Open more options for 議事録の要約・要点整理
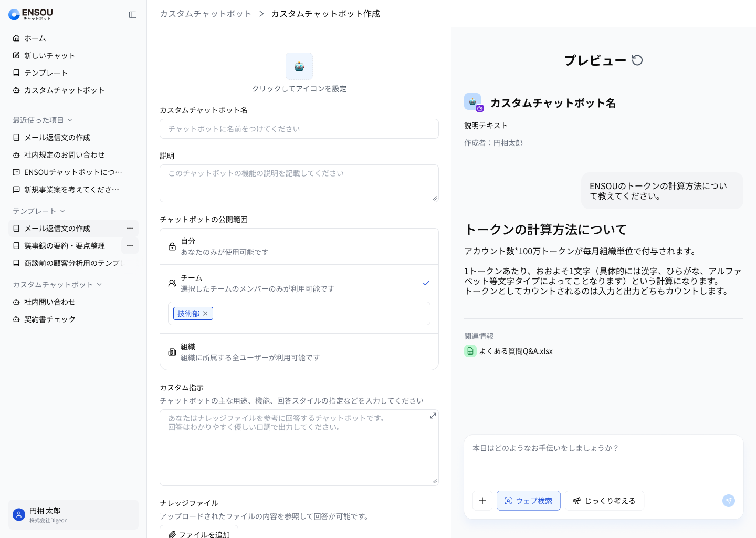This screenshot has height=538, width=756. tap(130, 246)
